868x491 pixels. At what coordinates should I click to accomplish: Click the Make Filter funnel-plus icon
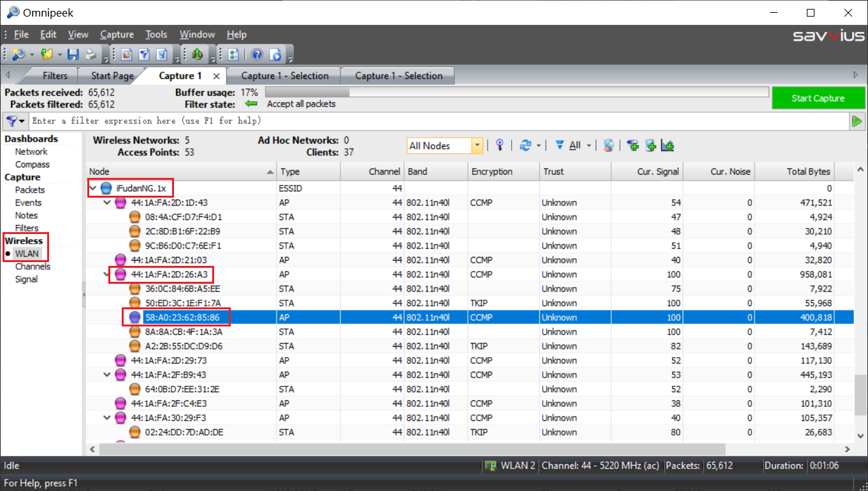(x=633, y=145)
